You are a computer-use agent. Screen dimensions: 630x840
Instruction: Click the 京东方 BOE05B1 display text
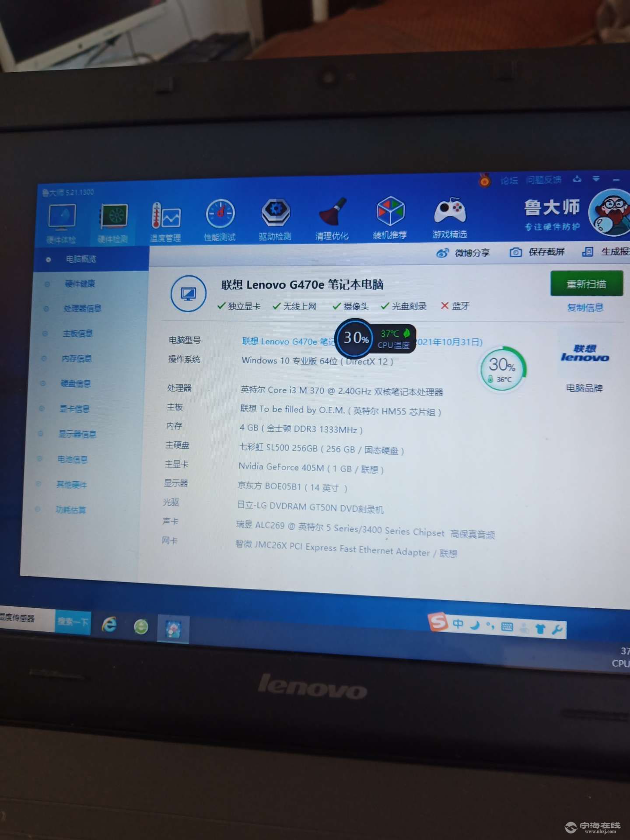pyautogui.click(x=292, y=487)
